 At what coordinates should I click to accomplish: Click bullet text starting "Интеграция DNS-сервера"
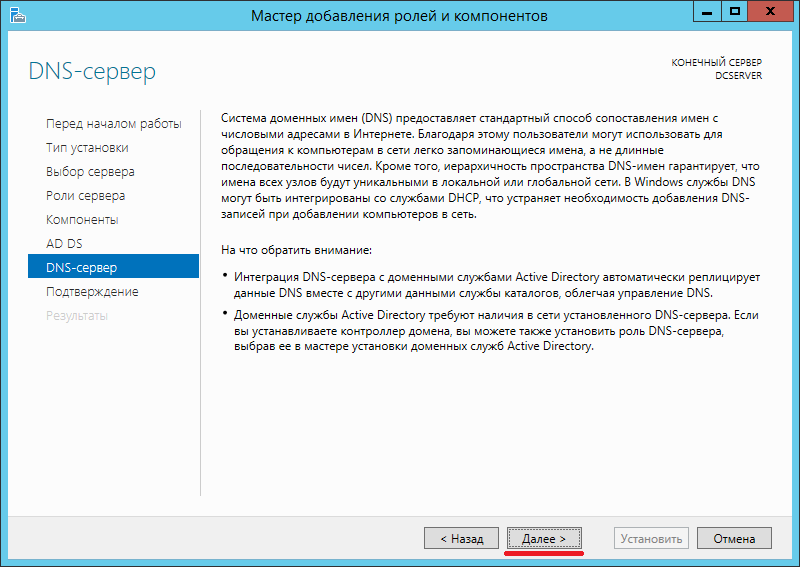[x=497, y=285]
